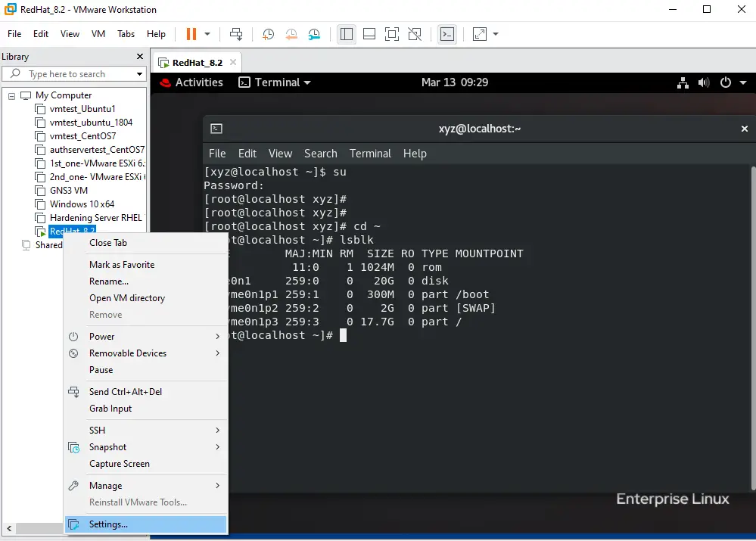The width and height of the screenshot is (756, 541).
Task: Choose Grab Input
Action: tap(145, 409)
